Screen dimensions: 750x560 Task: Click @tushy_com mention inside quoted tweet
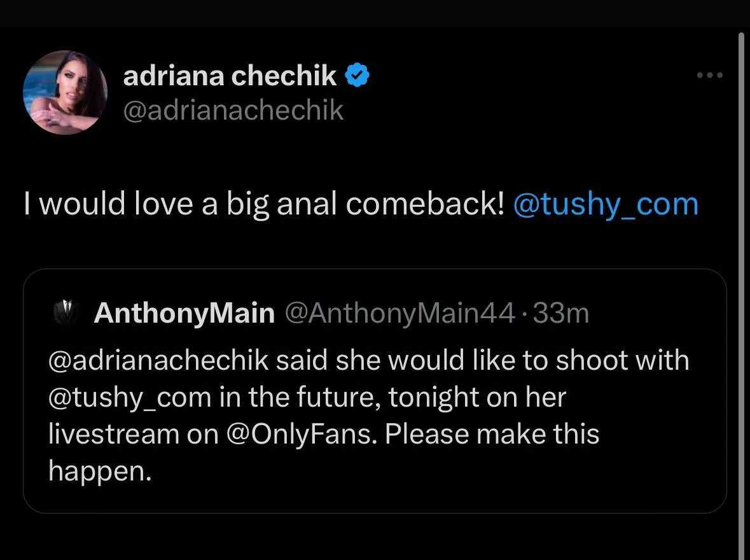click(x=129, y=397)
